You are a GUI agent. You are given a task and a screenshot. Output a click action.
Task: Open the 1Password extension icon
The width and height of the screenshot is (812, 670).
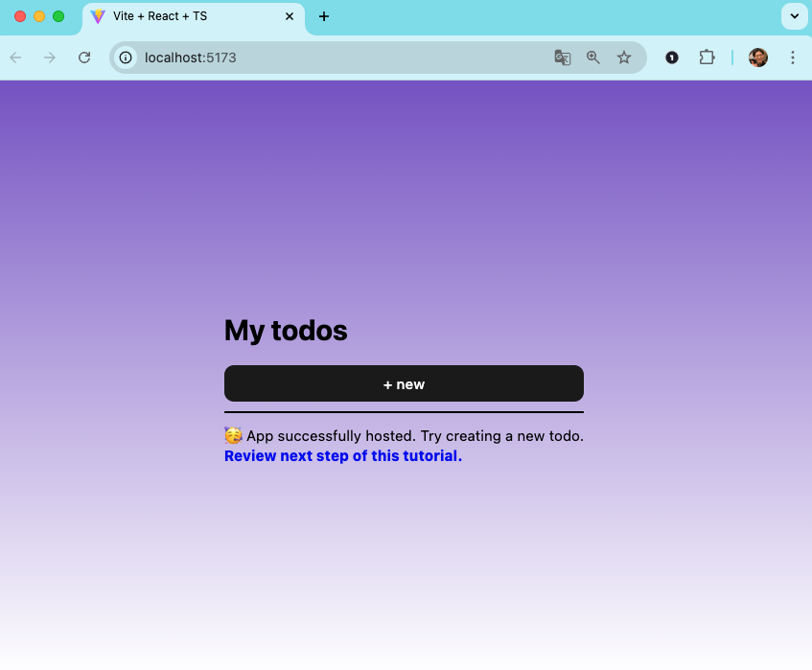pyautogui.click(x=672, y=58)
